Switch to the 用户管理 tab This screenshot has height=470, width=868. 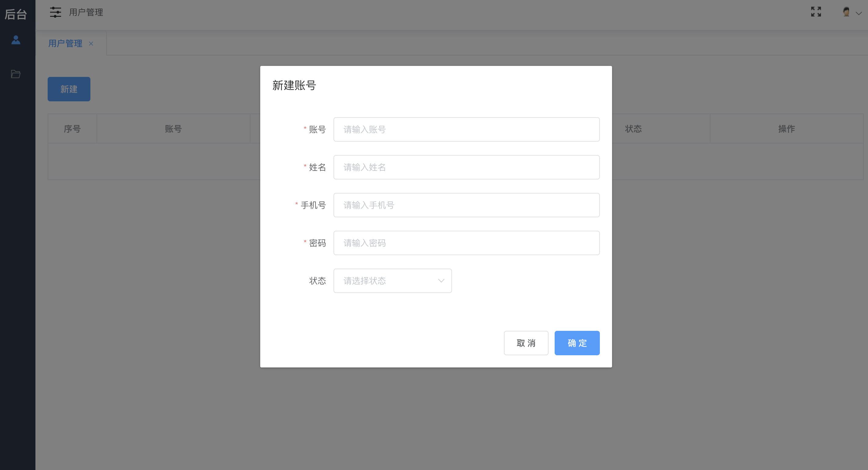[x=65, y=43]
